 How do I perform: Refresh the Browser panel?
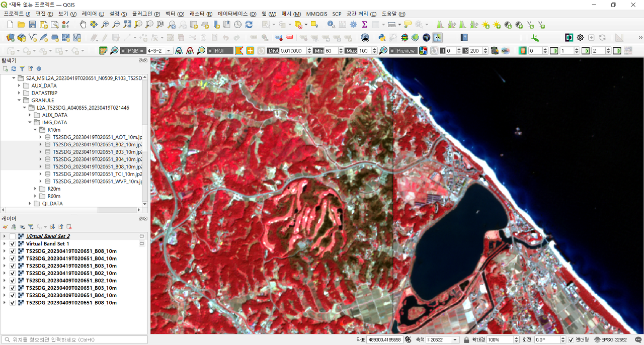pos(14,68)
